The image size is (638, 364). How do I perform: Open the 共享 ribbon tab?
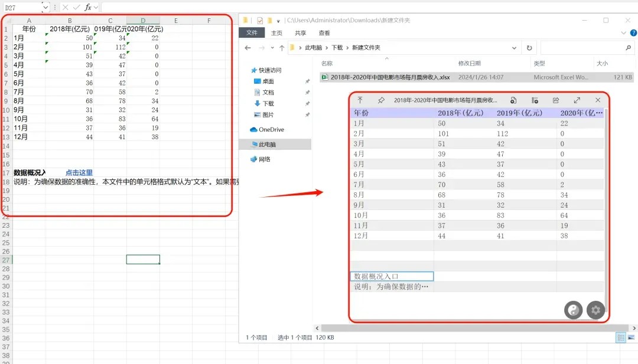coord(300,33)
